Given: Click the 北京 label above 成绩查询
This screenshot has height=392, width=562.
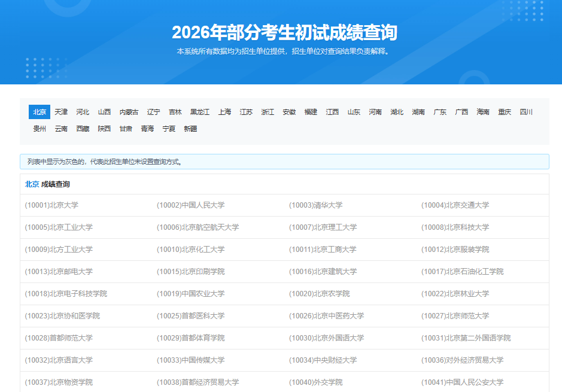Looking at the screenshot, I should pyautogui.click(x=31, y=184).
